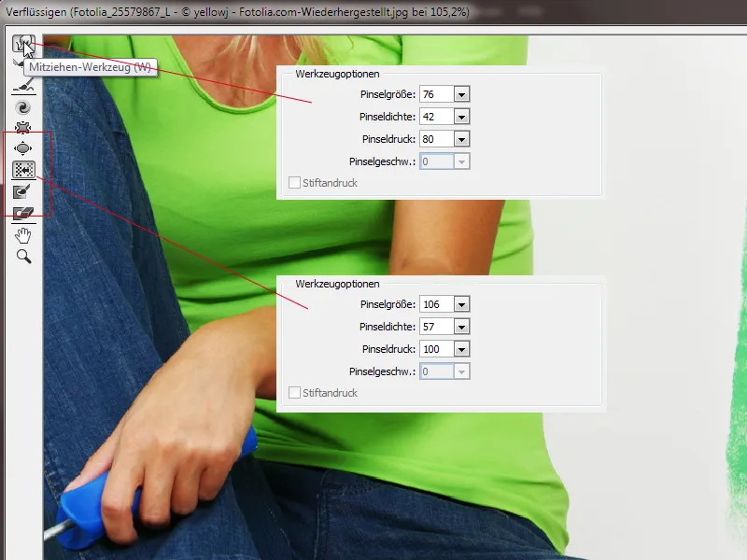The height and width of the screenshot is (560, 747).
Task: Click 'Pinseldichte:' label beside value 42
Action: pos(388,117)
